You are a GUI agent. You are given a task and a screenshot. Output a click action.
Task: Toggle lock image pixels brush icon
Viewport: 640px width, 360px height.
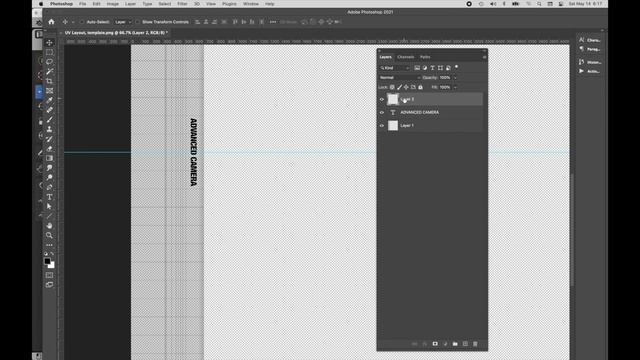399,87
